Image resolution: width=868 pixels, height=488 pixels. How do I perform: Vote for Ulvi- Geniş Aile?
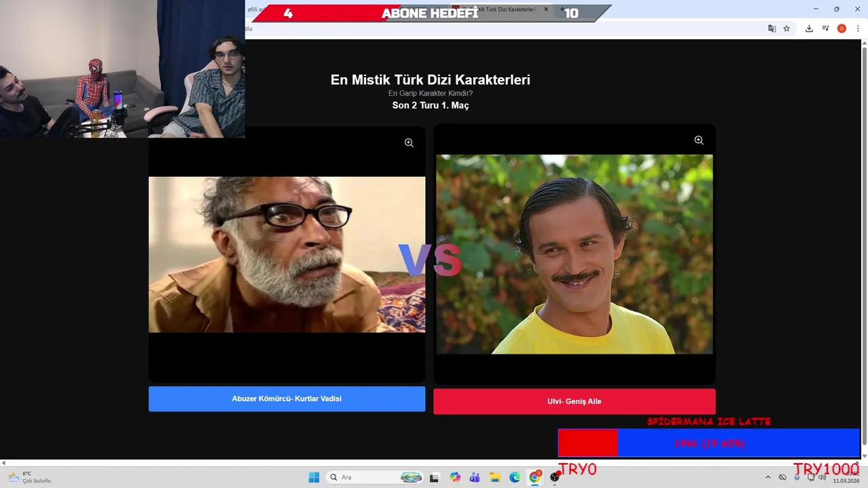tap(574, 401)
